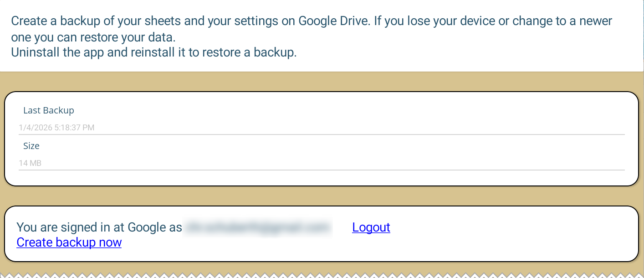Click the Logout link
The image size is (644, 278).
point(371,227)
